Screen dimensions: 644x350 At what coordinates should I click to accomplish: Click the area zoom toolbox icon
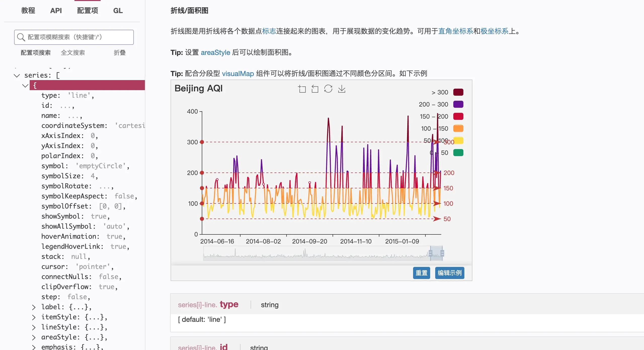pos(302,89)
